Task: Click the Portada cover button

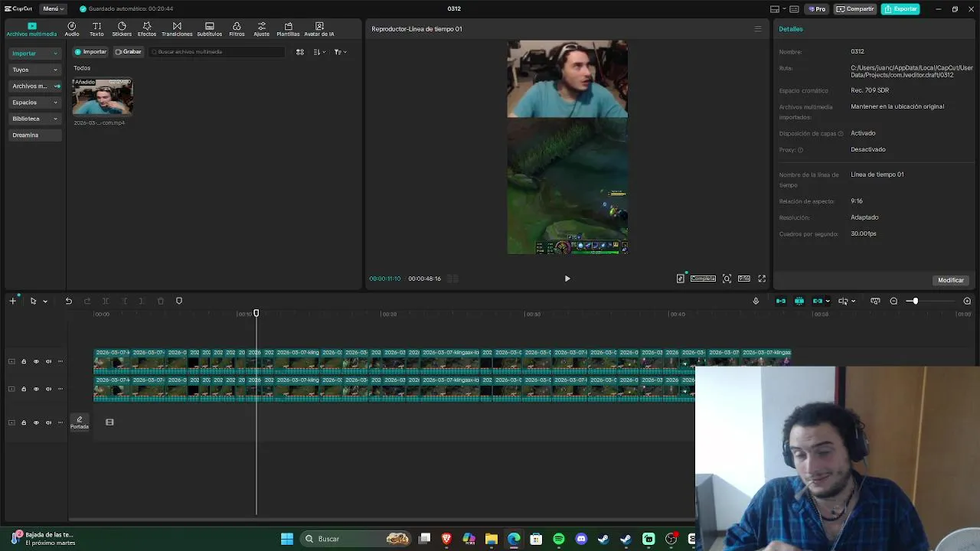Action: tap(80, 422)
